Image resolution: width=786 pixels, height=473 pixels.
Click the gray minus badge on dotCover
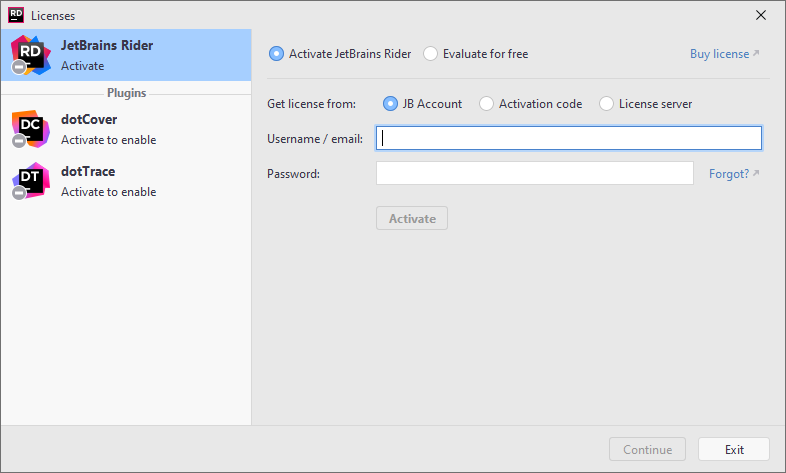coord(19,141)
